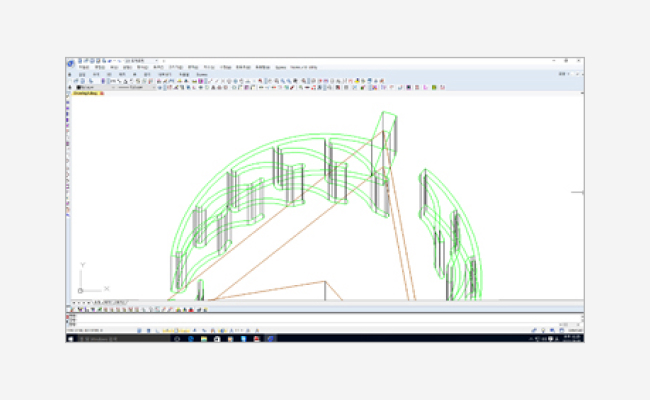The image size is (650, 400).
Task: Click the layout tab scroll-left arrow
Action: tap(71, 301)
